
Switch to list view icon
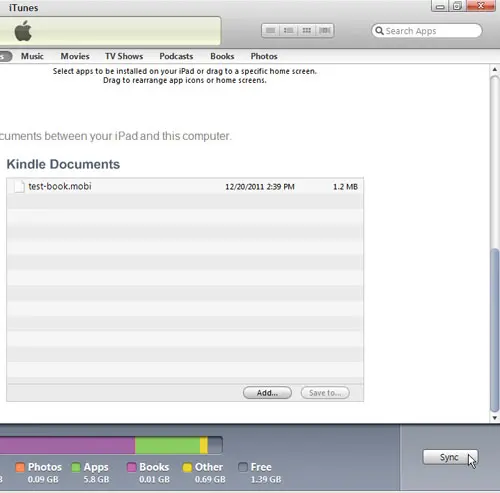tap(270, 31)
